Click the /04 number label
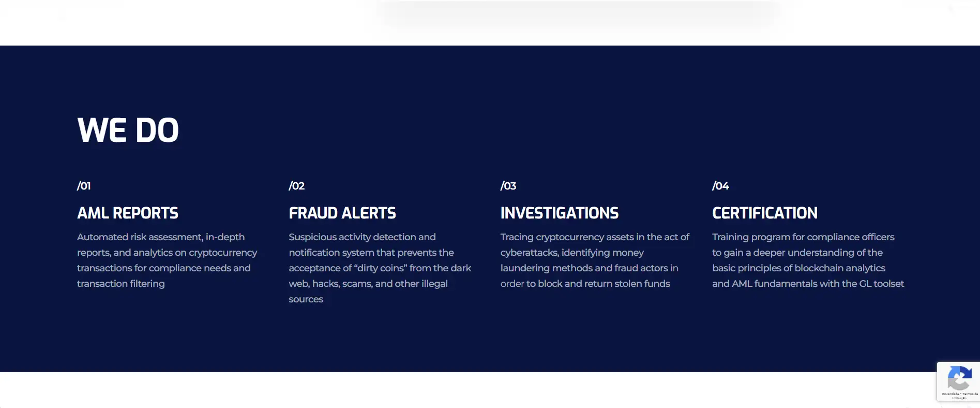Viewport: 980px width, 408px height. click(x=720, y=186)
